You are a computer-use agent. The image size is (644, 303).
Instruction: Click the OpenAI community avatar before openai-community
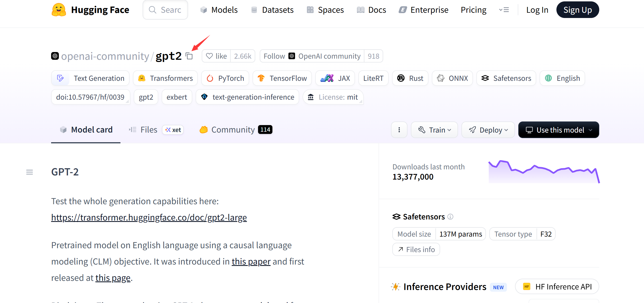[55, 56]
